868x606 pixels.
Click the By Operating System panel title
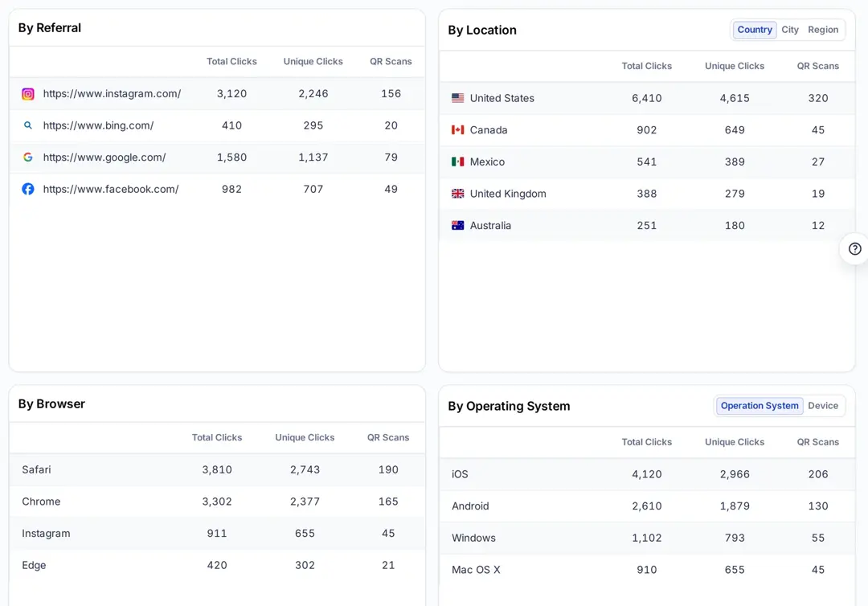pos(509,406)
